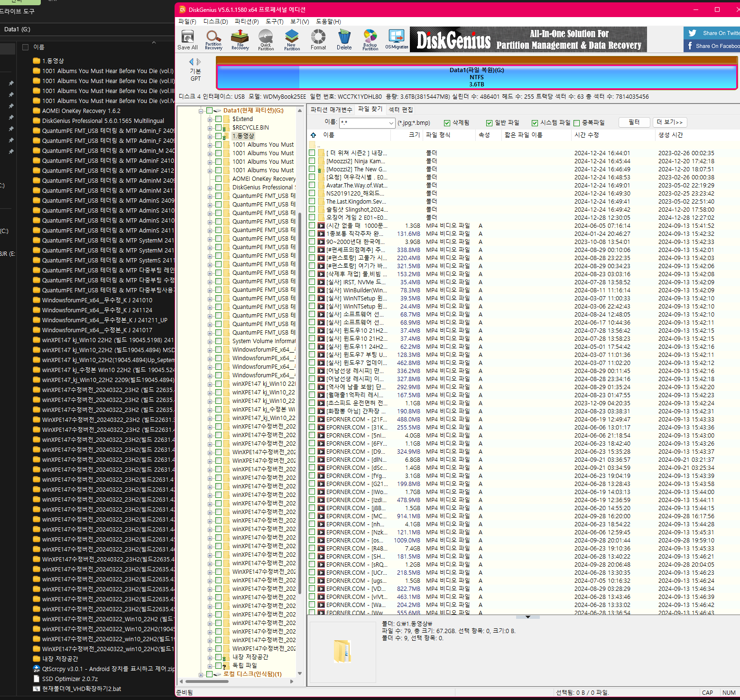
Task: Launch File Recovery tool
Action: pos(240,40)
